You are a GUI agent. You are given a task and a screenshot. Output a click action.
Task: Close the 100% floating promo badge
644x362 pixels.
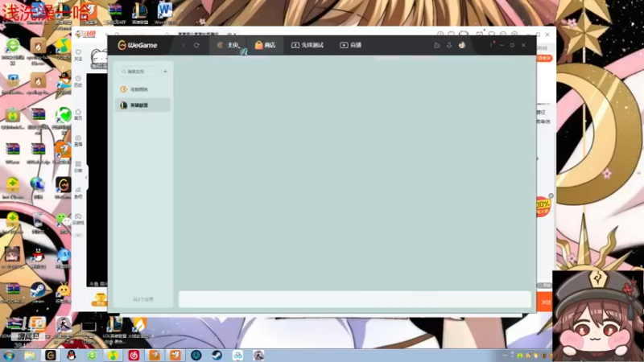[551, 195]
